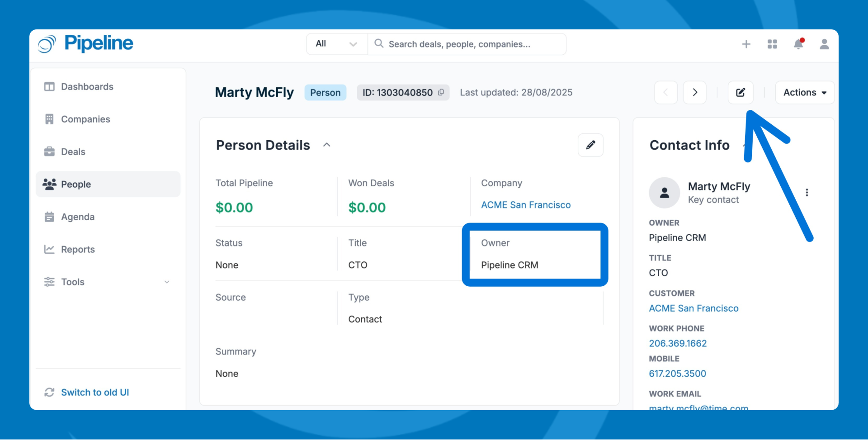Click the Owner value Pipeline CRM
Viewport: 868px width, 440px height.
point(509,265)
